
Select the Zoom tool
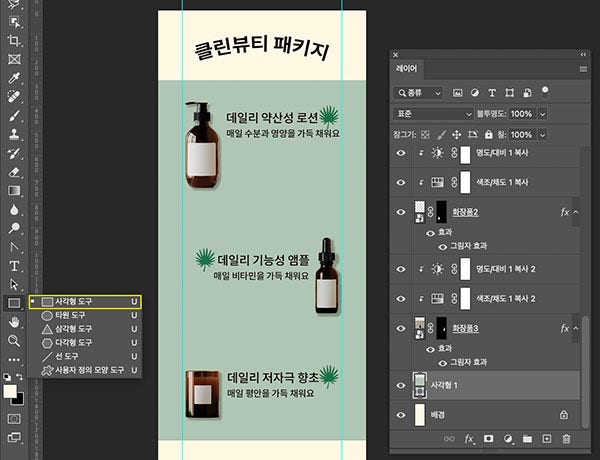[x=14, y=341]
